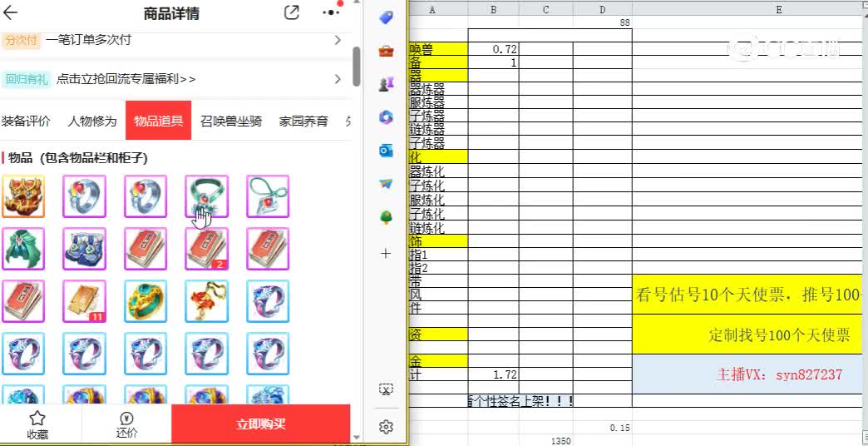Select the silver pendant necklace item
This screenshot has width=868, height=446.
[x=268, y=196]
